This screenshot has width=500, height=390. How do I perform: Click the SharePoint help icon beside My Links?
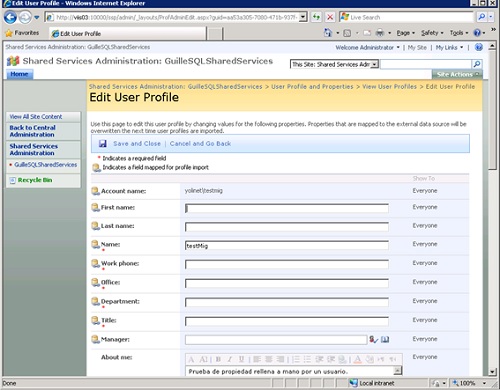point(479,47)
